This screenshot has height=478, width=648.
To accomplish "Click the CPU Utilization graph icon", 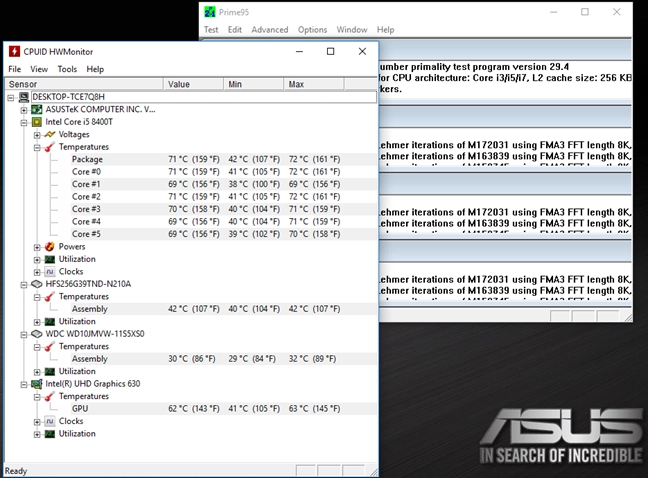I will coord(50,259).
